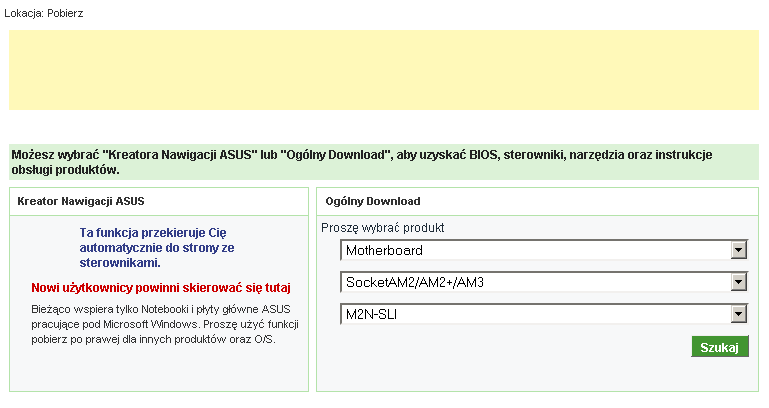Click 'Ta funkcja przekieruje Cię automatycznie' link
Screen dimensions: 769x408
tap(156, 248)
